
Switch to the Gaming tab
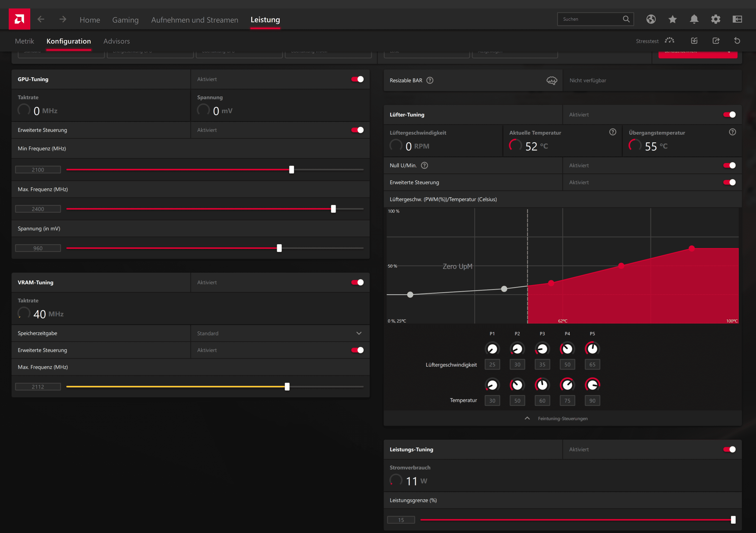point(125,20)
